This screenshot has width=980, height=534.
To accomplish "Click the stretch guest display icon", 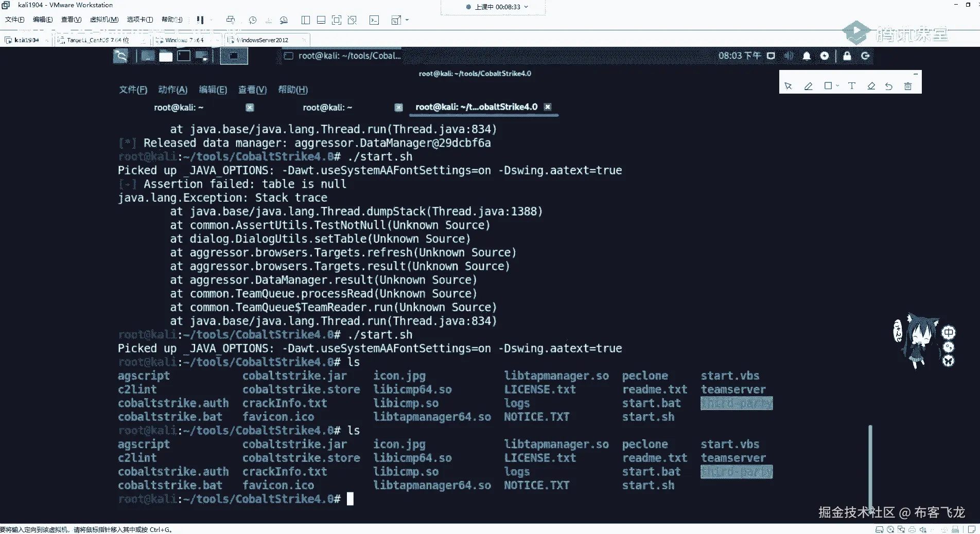I will (396, 20).
